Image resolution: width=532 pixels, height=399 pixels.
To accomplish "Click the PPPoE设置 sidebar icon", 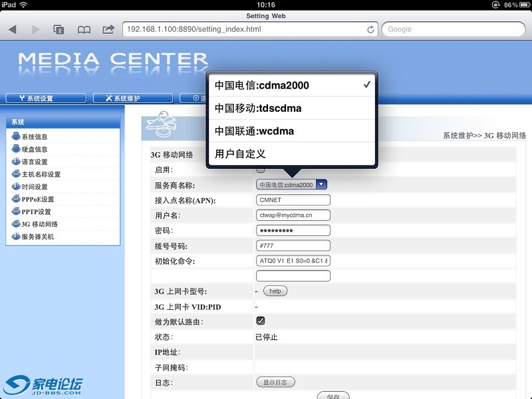I will (16, 199).
